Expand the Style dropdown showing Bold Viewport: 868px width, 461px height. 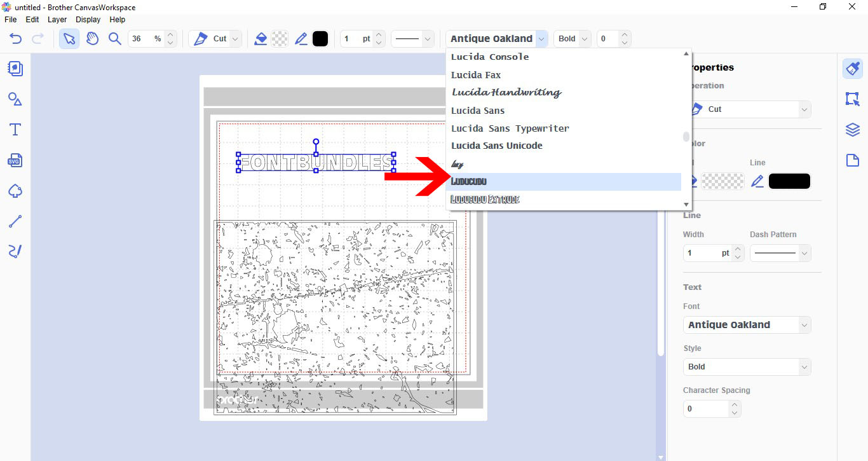coord(747,366)
